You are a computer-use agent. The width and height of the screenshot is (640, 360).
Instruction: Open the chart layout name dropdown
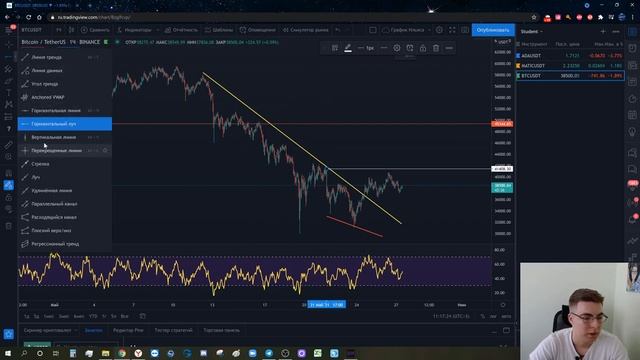pyautogui.click(x=406, y=30)
